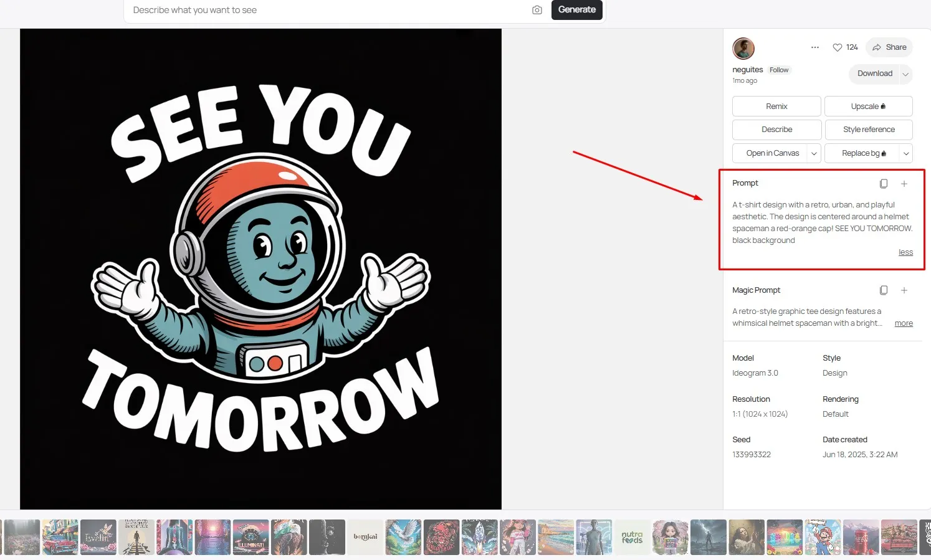Click the camera image upload icon

click(x=537, y=10)
